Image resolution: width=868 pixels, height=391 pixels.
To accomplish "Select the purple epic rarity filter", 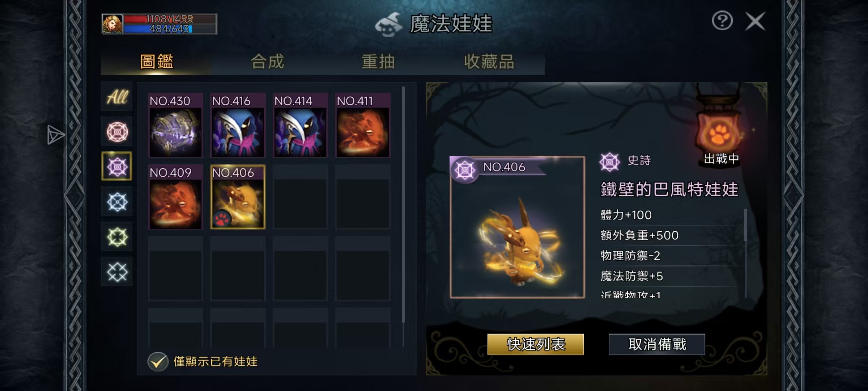I will (x=117, y=167).
